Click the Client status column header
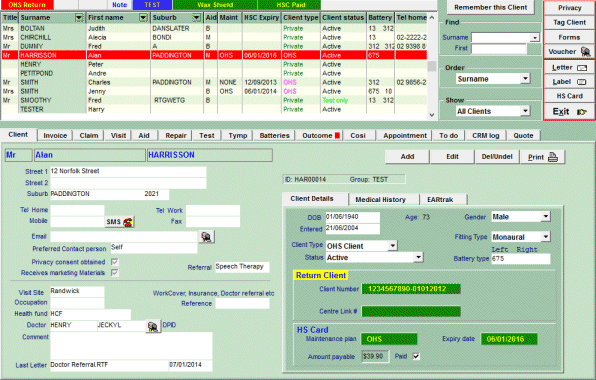Viewport: 596px width, 380px height. 343,18
